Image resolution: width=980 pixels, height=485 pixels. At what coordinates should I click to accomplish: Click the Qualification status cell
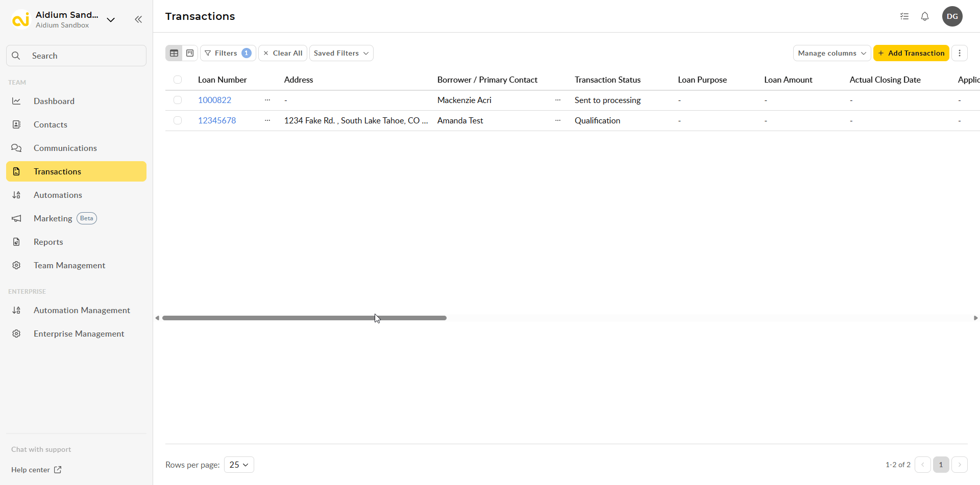coord(597,120)
